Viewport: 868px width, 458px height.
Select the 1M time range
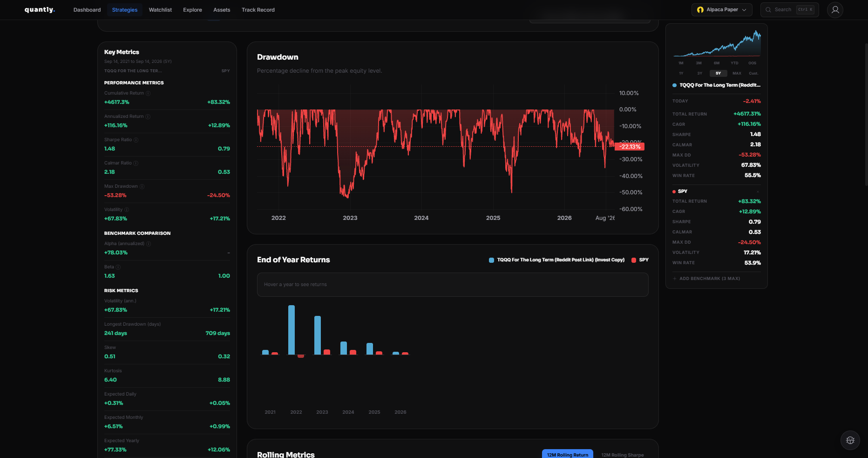point(681,63)
